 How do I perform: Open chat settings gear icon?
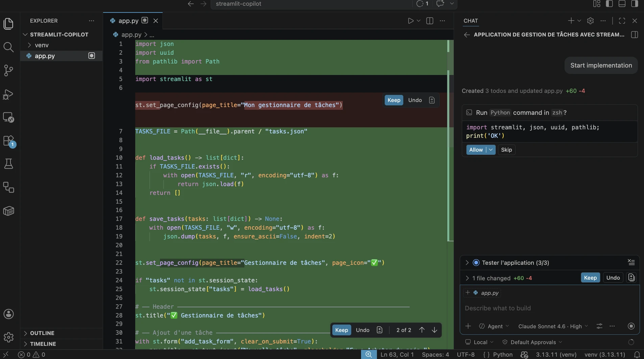tap(590, 21)
